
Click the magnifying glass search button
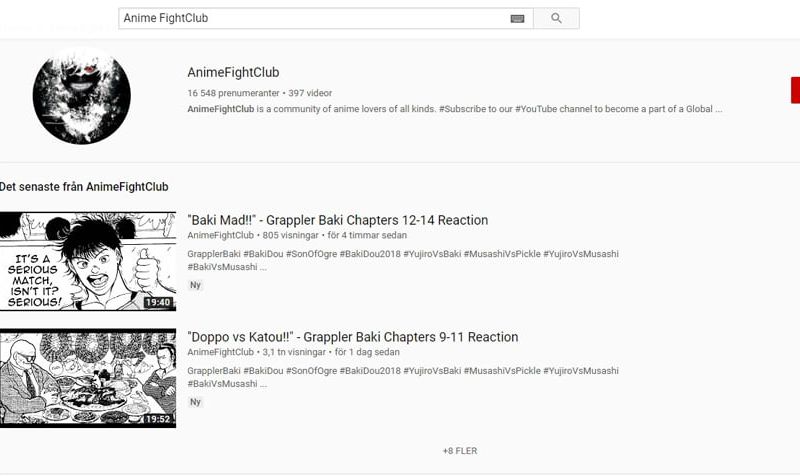pyautogui.click(x=556, y=18)
